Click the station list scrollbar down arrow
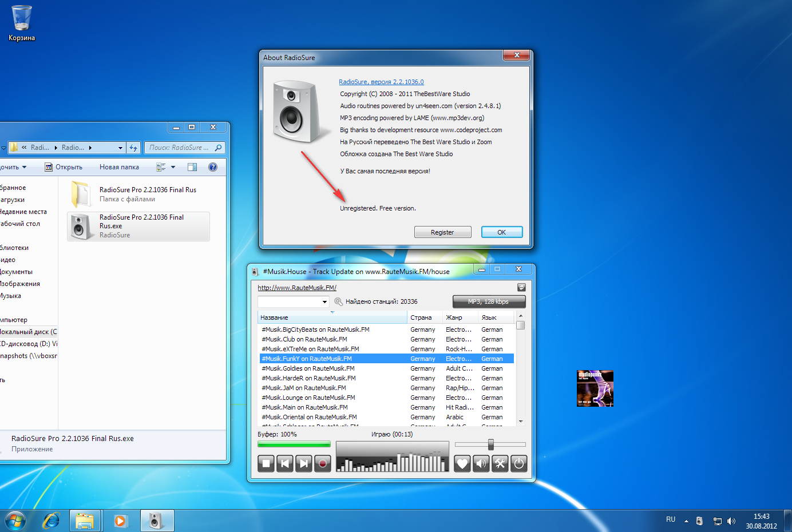792x532 pixels. (521, 422)
